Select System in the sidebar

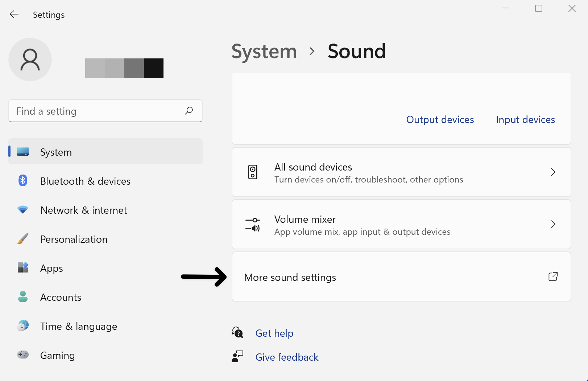tap(56, 152)
